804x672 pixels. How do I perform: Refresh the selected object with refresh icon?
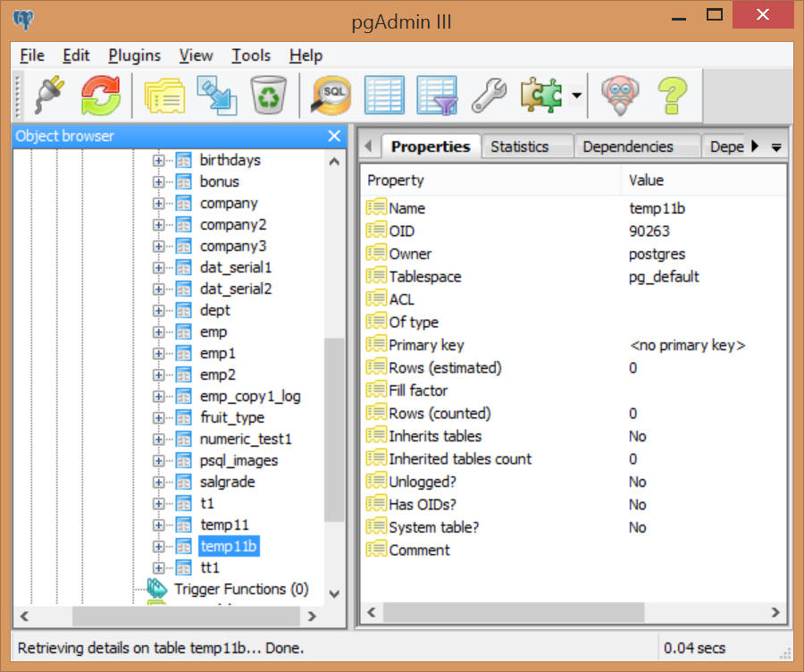coord(101,95)
